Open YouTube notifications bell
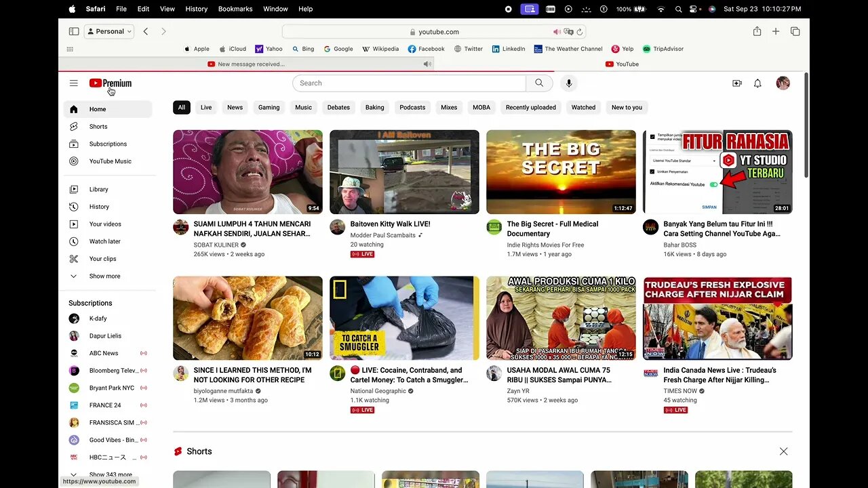Image resolution: width=868 pixels, height=488 pixels. [758, 83]
